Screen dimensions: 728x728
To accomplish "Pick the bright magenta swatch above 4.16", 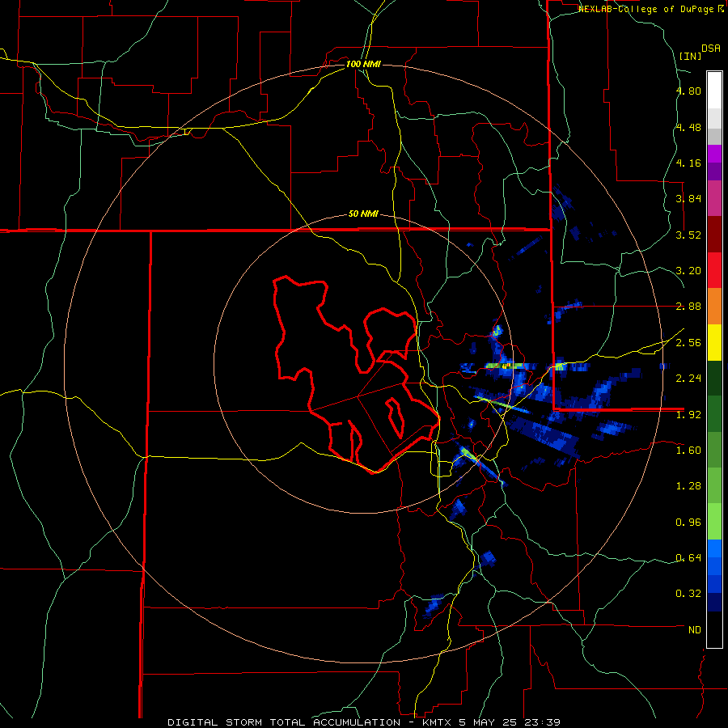I will click(x=714, y=154).
